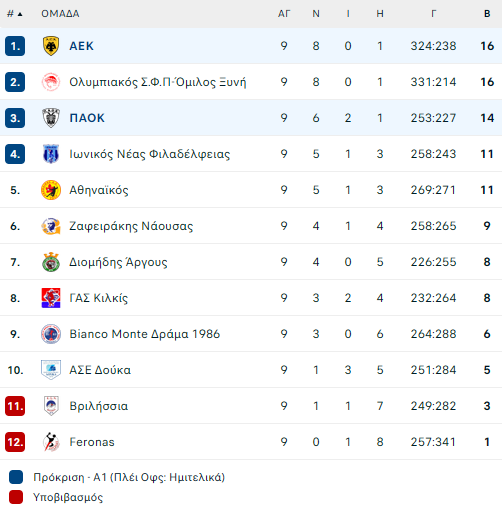This screenshot has height=508, width=502.
Task: Open the Feronas handball player logo
Action: pos(51,442)
